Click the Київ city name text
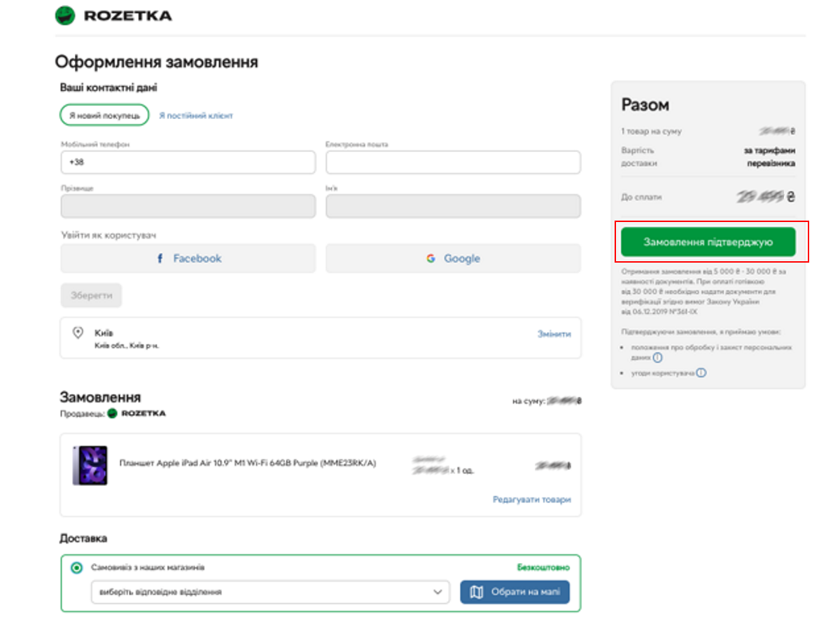This screenshot has width=840, height=624. 104,332
